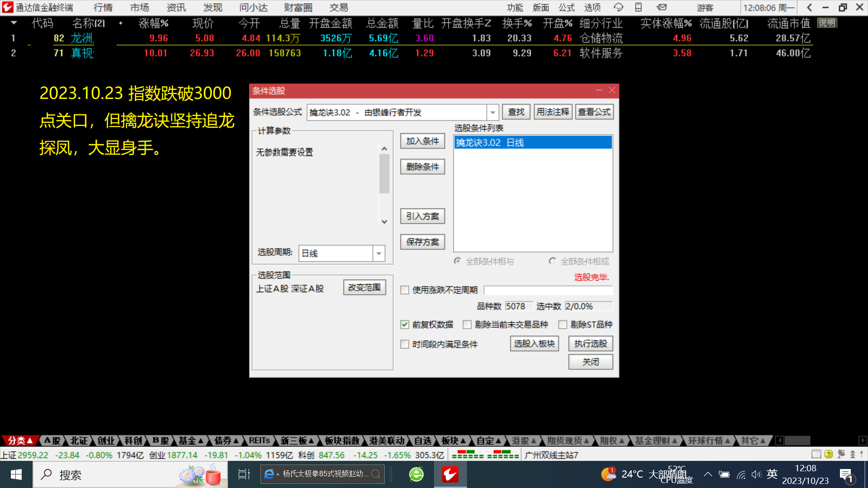The image size is (868, 488).
Task: Select 擒龙诀3.02 日线 in the condition list
Action: [533, 143]
